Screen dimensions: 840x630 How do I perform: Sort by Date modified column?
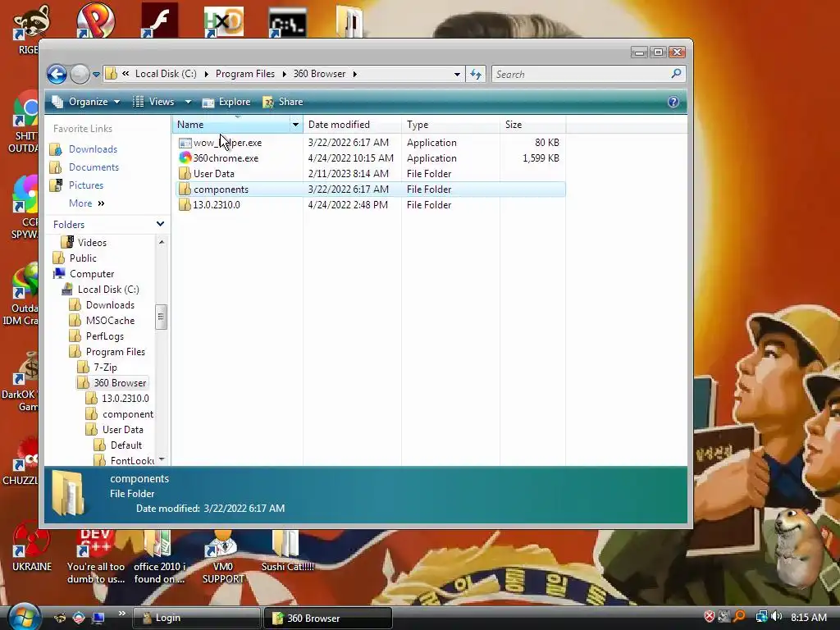[x=352, y=125]
